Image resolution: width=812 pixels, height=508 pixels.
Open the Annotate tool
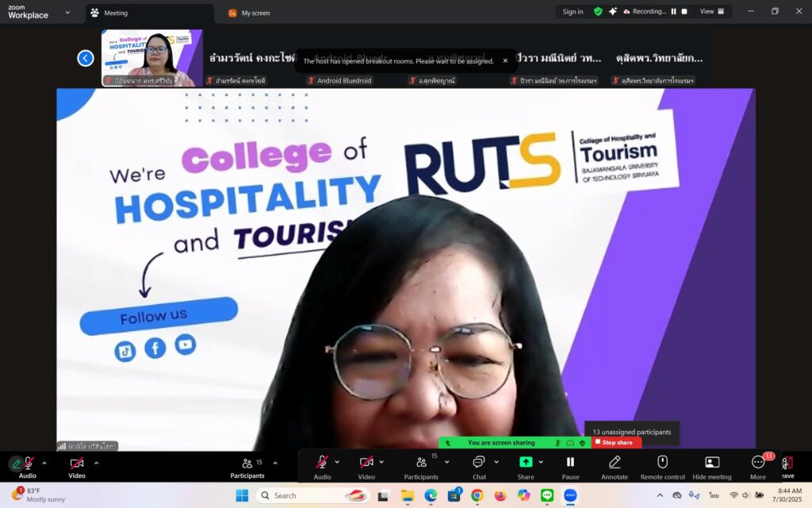pyautogui.click(x=615, y=468)
